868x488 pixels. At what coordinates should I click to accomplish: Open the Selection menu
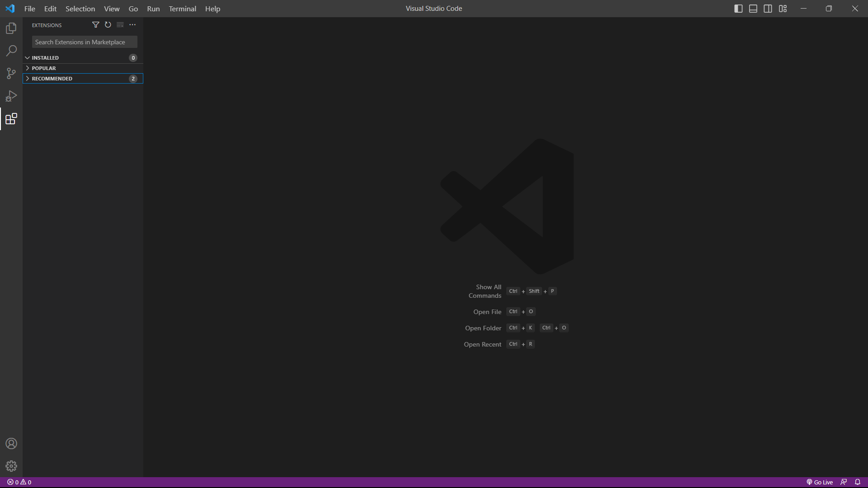[80, 9]
